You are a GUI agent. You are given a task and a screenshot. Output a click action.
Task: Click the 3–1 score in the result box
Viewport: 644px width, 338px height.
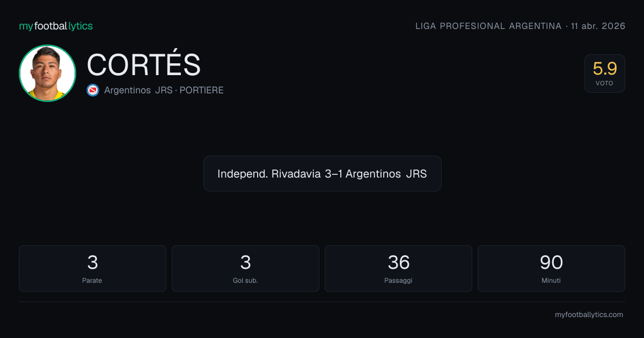coord(333,174)
